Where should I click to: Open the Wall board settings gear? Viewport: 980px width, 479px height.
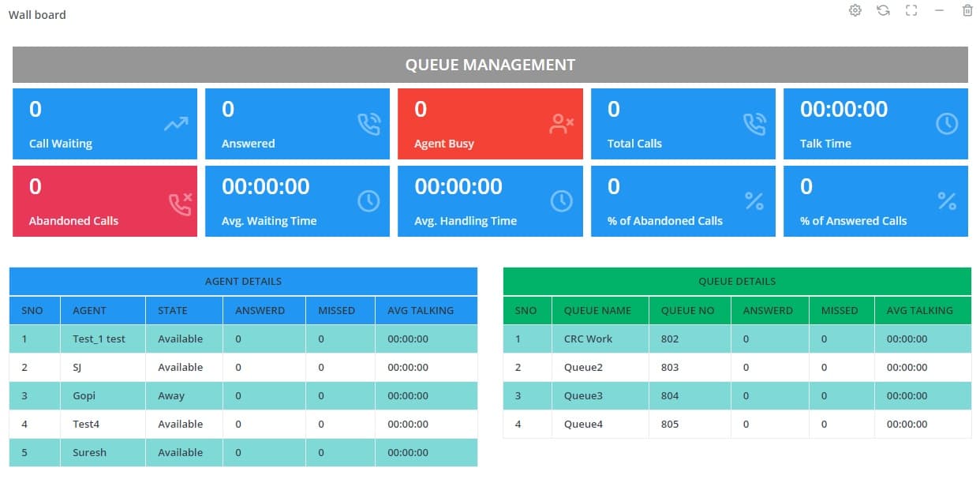pos(855,10)
